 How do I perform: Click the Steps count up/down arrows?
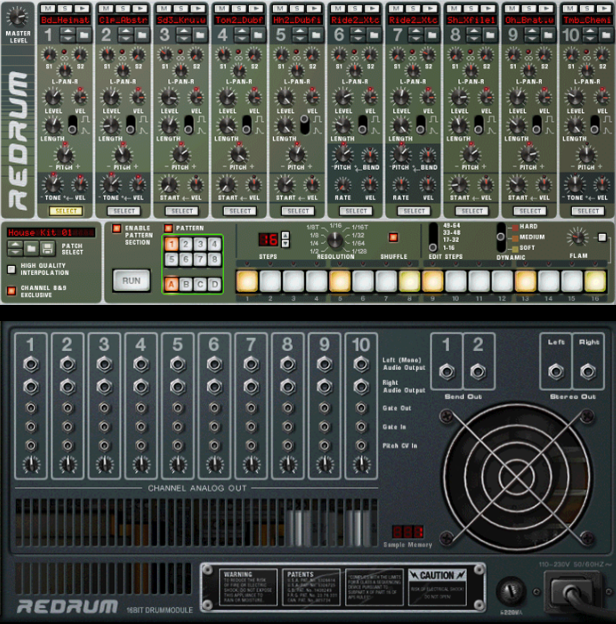pyautogui.click(x=285, y=239)
